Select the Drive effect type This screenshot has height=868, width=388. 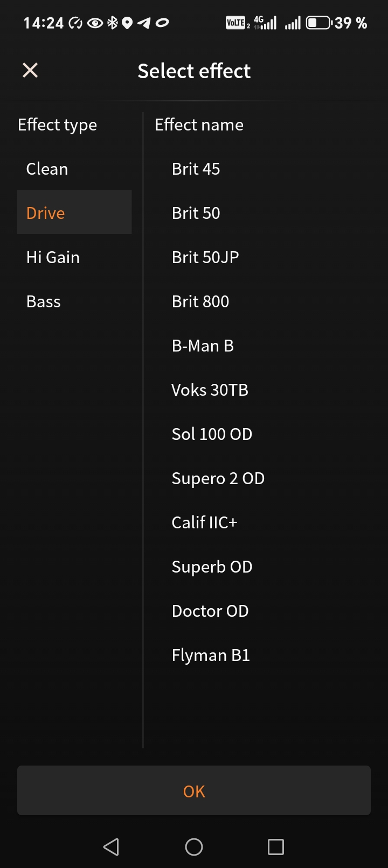tap(46, 213)
